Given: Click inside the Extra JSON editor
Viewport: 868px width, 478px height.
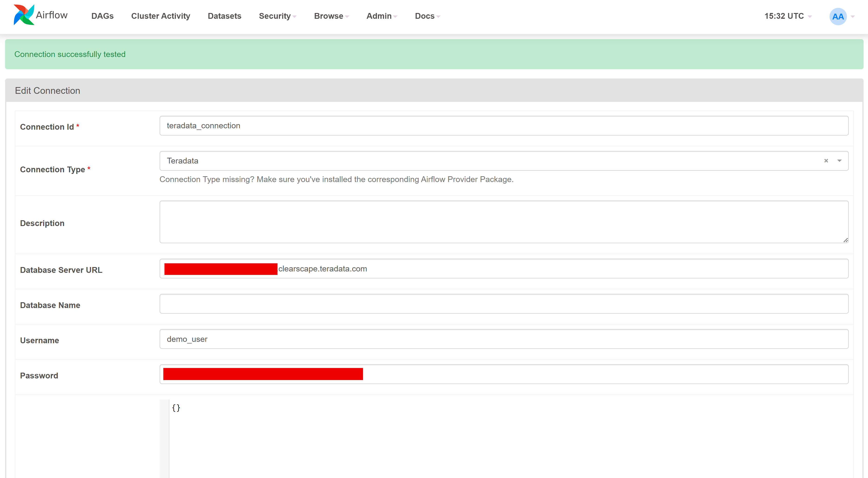Looking at the screenshot, I should [504, 439].
